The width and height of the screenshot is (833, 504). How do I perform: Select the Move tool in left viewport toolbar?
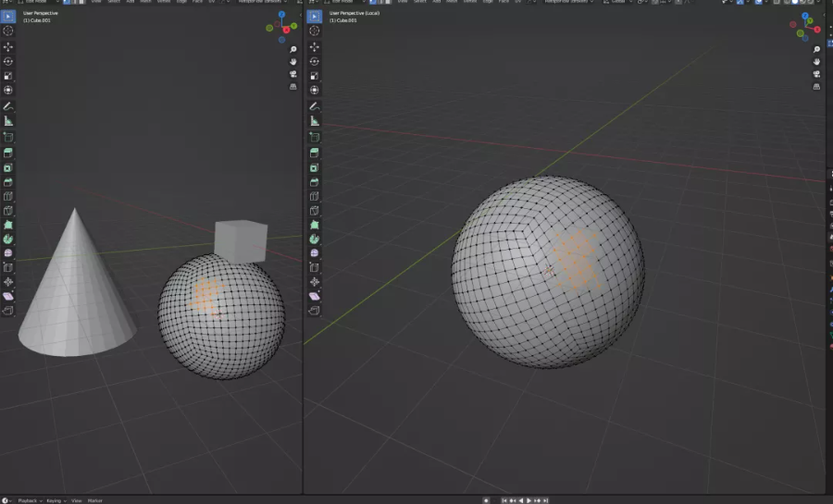pos(8,46)
